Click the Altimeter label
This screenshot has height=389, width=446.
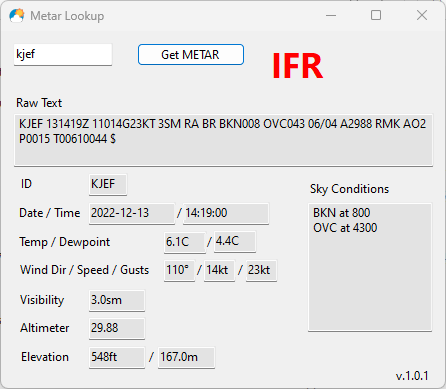tap(45, 328)
